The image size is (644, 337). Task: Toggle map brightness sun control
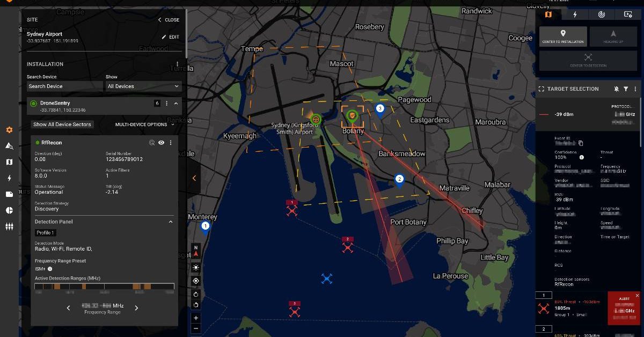[196, 267]
